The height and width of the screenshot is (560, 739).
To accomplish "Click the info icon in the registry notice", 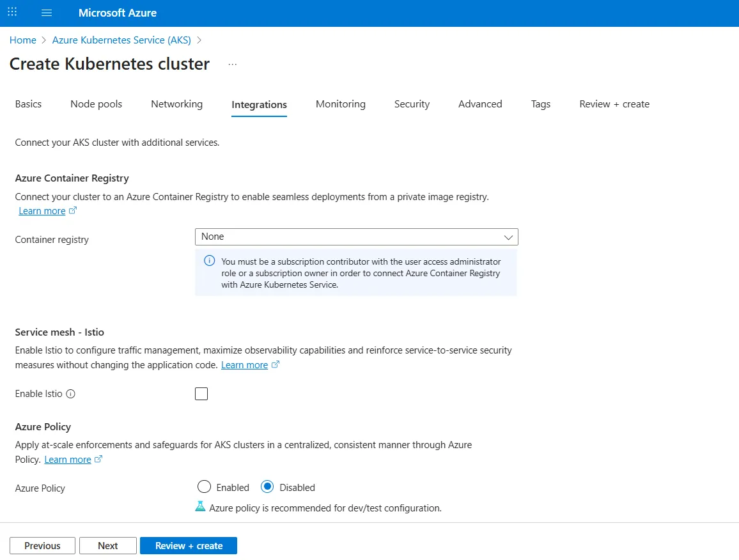I will coord(209,261).
